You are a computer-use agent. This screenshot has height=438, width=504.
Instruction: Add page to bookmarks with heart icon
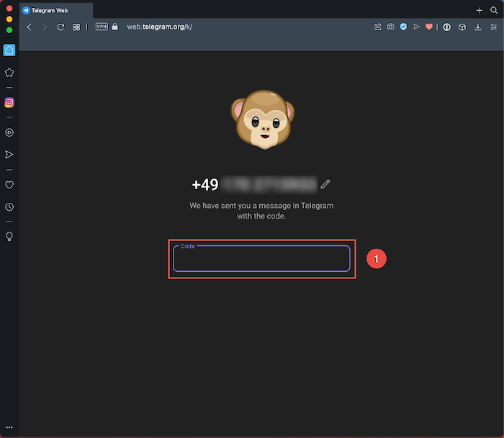point(429,27)
